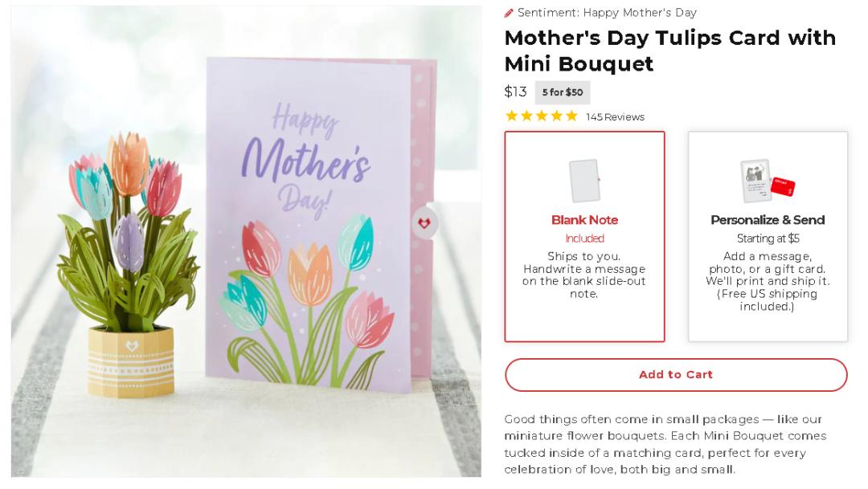Image resolution: width=868 pixels, height=489 pixels.
Task: Click the pop-up tulip bouquet in photo
Action: 129,233
